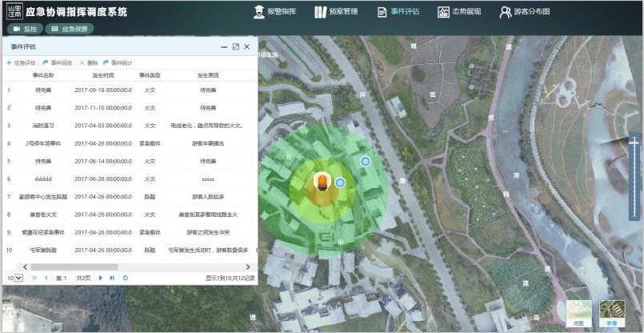Go to the next page of events
The height and width of the screenshot is (333, 644).
pos(100,278)
